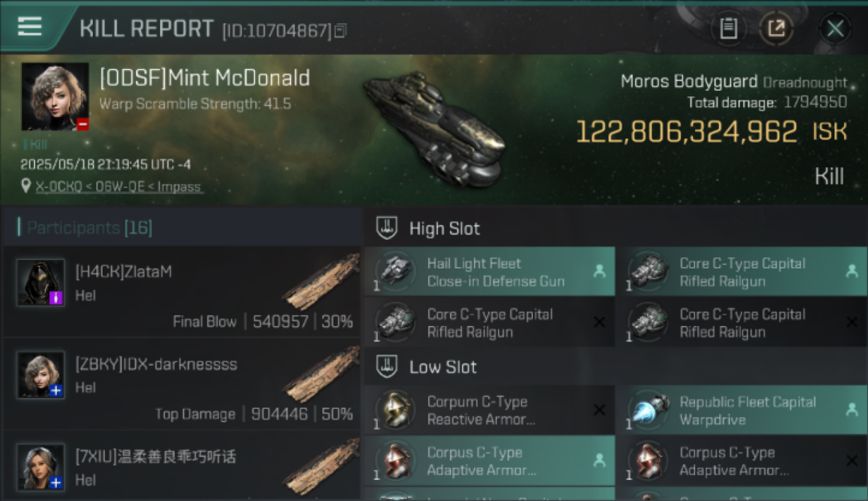Screen dimensions: 868x501
Task: Select the highlighted Core C-Type Capital Rifled Railgun
Action: tap(741, 272)
